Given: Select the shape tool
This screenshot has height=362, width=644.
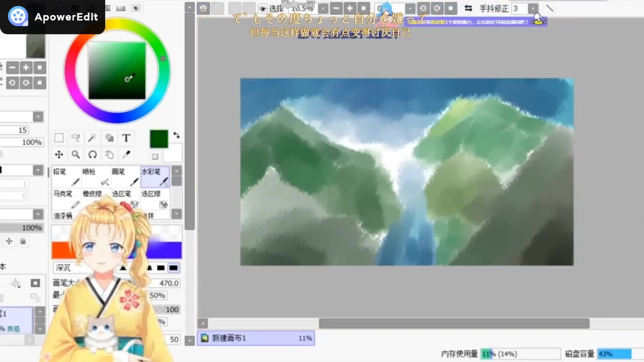Looking at the screenshot, I should point(109,138).
